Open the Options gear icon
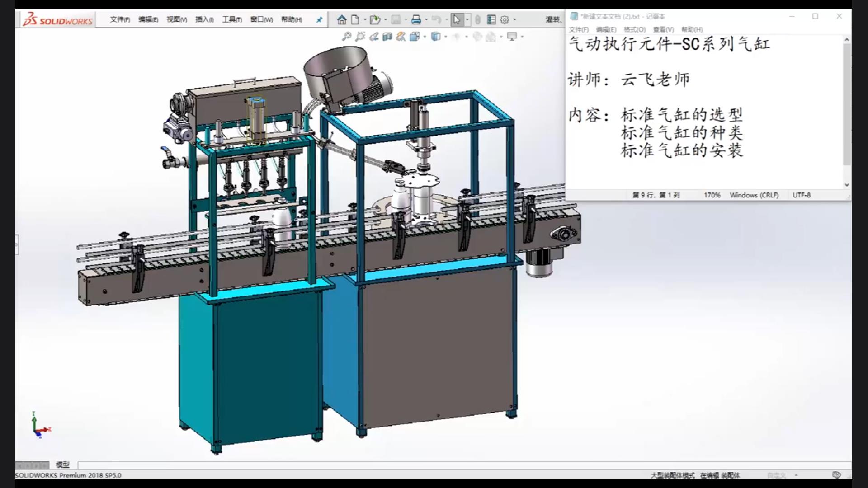Viewport: 868px width, 488px height. tap(505, 20)
